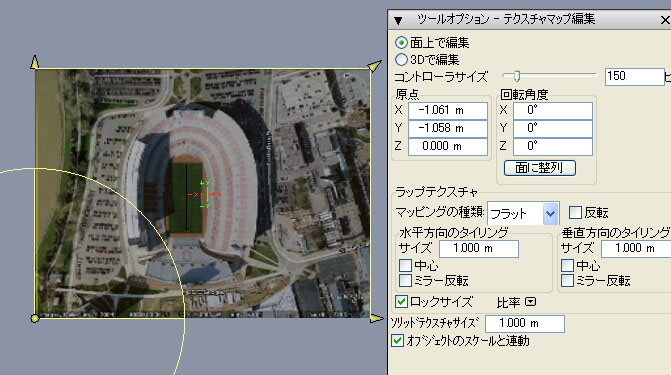This screenshot has height=375, width=671.
Task: Click the red-green axis gizmo on the stadium
Action: pos(205,195)
